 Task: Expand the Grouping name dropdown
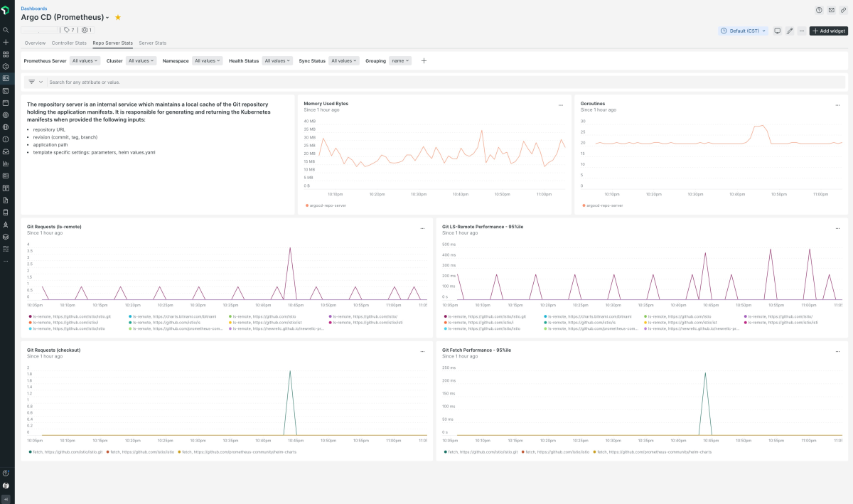click(400, 61)
